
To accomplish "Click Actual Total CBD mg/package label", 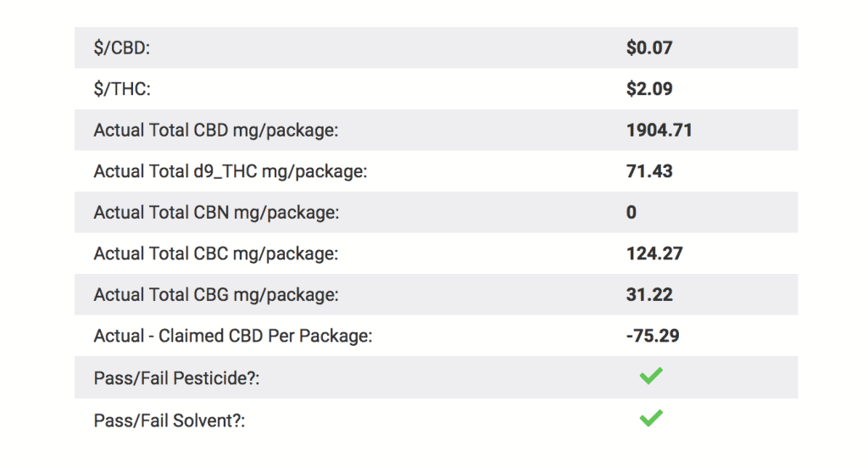I will coord(216,131).
